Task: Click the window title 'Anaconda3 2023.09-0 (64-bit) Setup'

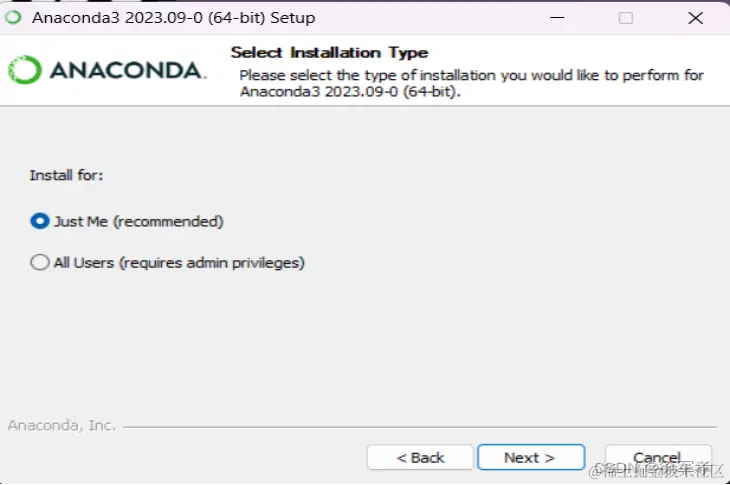Action: pos(173,18)
